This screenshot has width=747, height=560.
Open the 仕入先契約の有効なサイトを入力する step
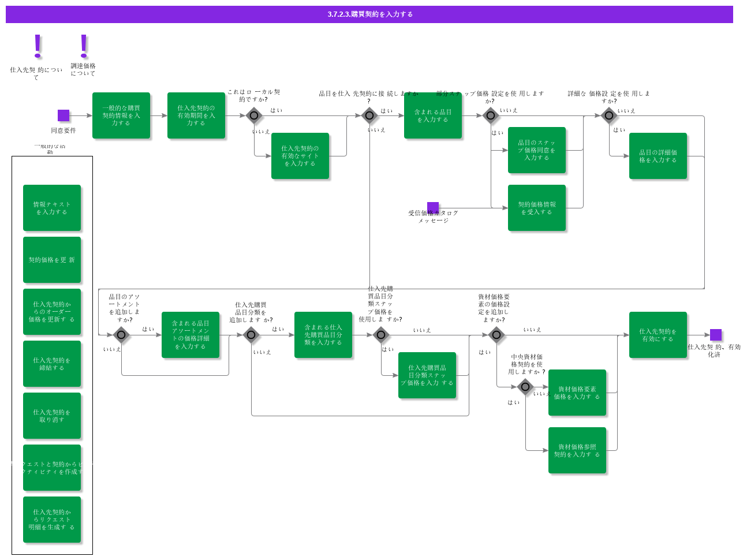[300, 156]
